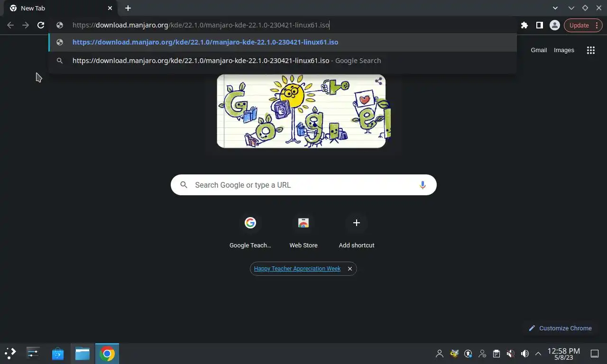Click the magnifier icon in Google search box
Screen dimensions: 607x364
(184, 185)
